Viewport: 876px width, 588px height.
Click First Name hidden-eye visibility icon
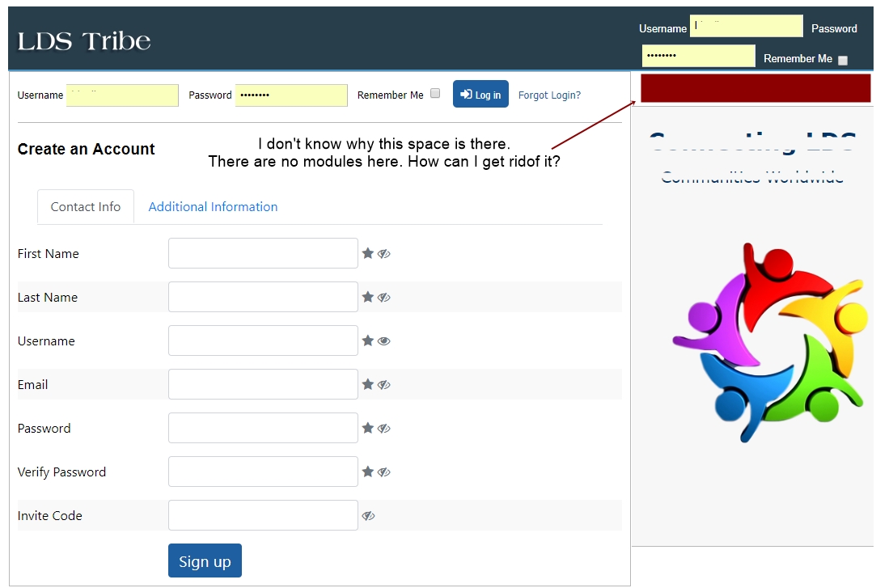tap(384, 253)
